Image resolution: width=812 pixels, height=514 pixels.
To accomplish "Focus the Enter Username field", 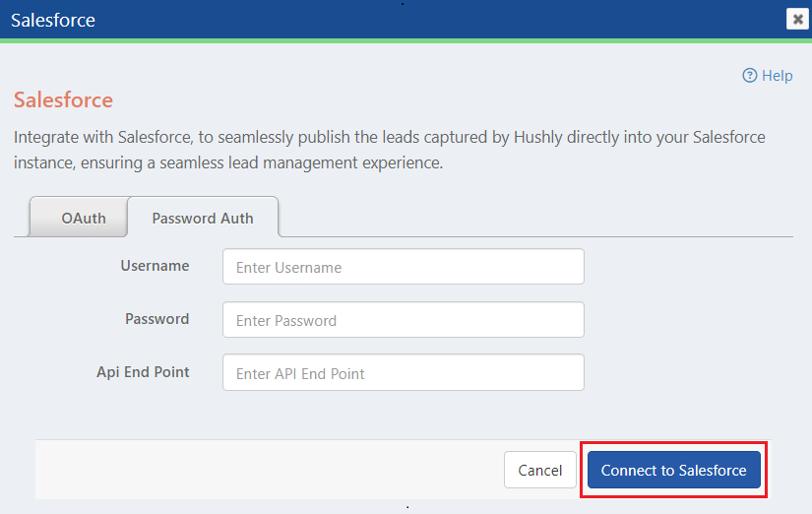I will (404, 267).
